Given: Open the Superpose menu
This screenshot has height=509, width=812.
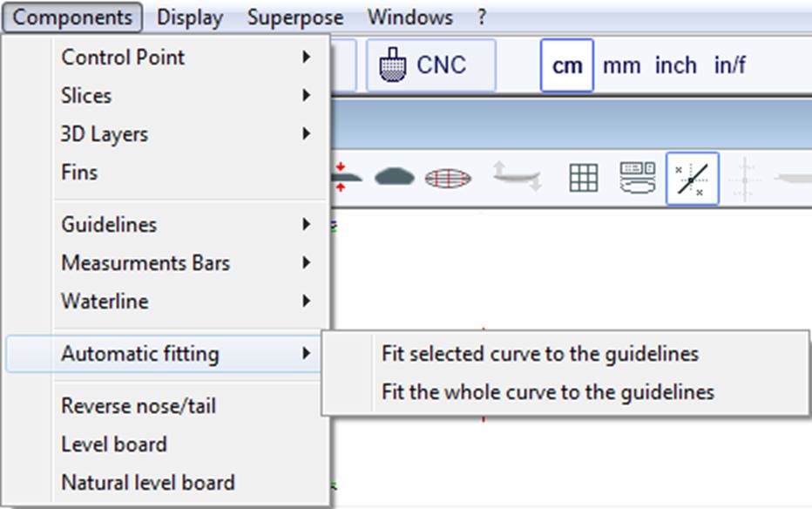Looking at the screenshot, I should click(294, 17).
